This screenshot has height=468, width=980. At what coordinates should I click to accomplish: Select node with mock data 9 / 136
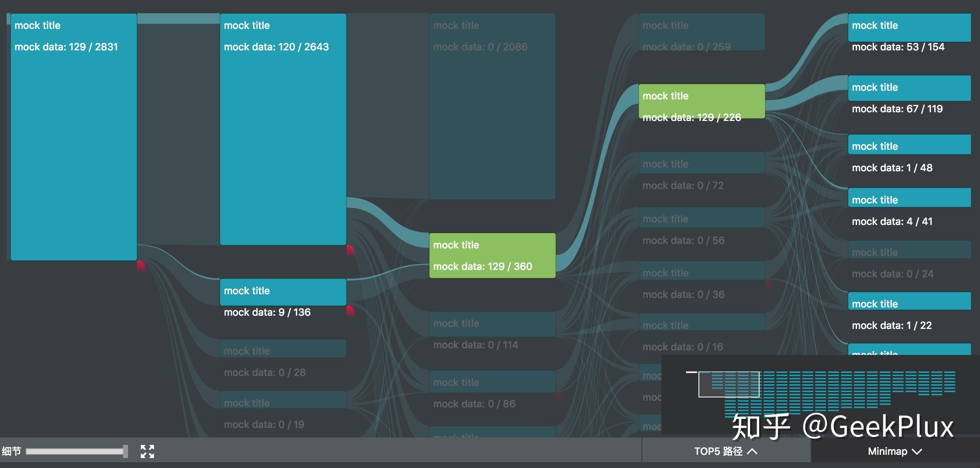pyautogui.click(x=283, y=292)
